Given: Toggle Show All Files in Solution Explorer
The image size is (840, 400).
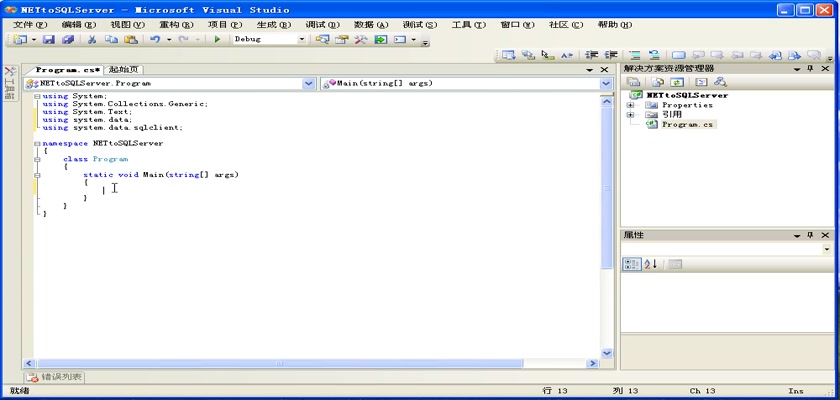Looking at the screenshot, I should (658, 82).
